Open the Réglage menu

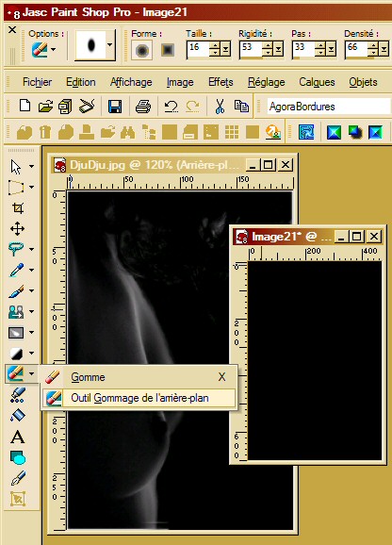267,82
